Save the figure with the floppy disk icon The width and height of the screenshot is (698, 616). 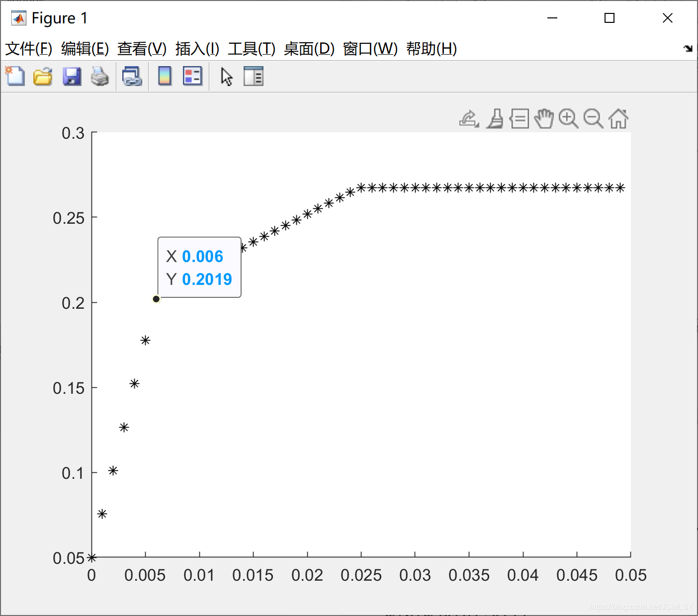point(72,76)
